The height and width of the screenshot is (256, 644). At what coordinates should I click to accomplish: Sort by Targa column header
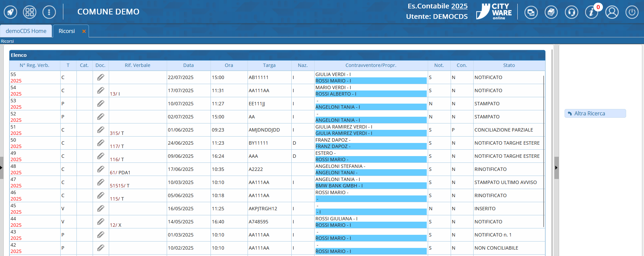(269, 65)
